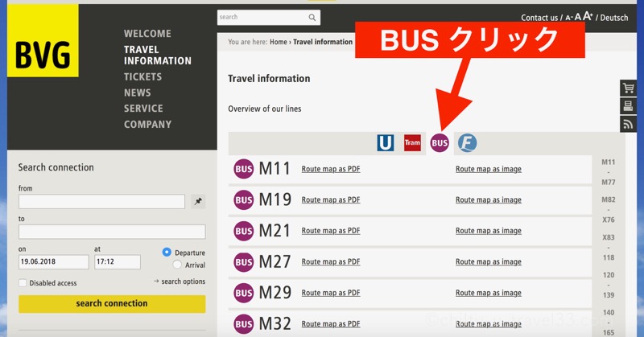The height and width of the screenshot is (337, 644).
Task: Select the Departure radio button
Action: [167, 252]
